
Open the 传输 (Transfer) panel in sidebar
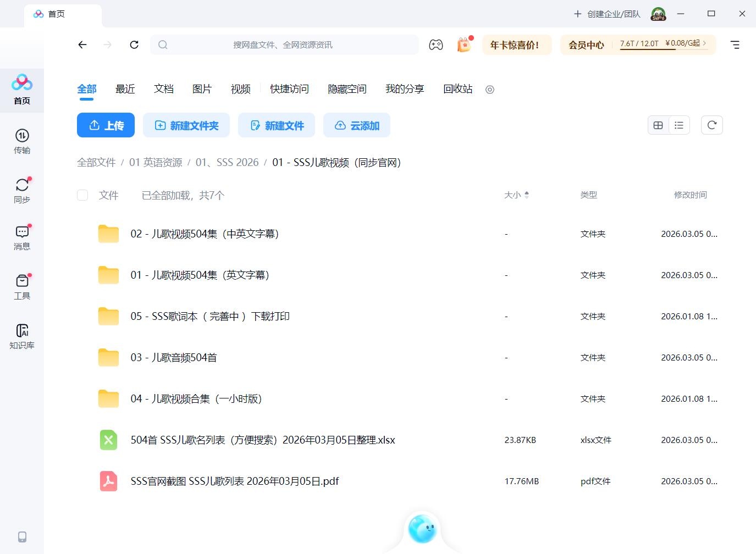coord(22,141)
